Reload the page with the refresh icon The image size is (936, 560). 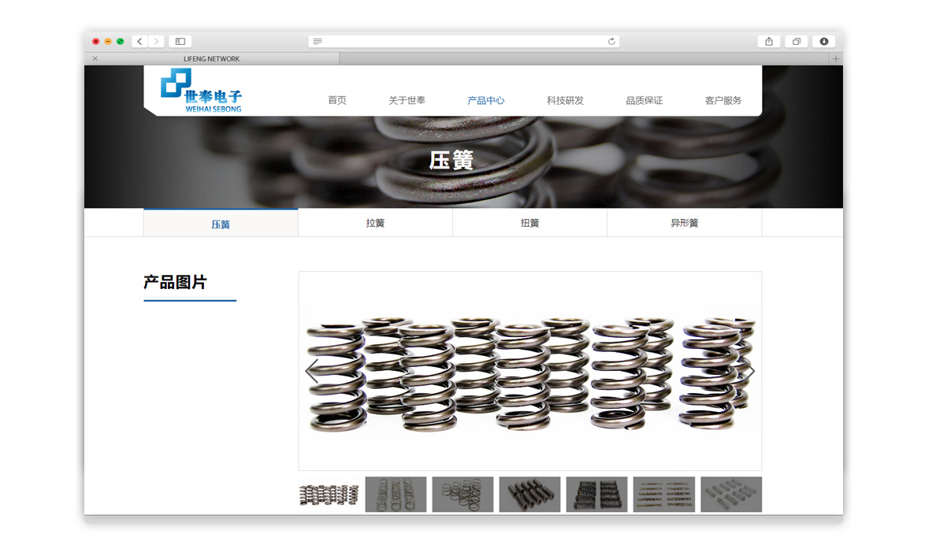pyautogui.click(x=611, y=41)
